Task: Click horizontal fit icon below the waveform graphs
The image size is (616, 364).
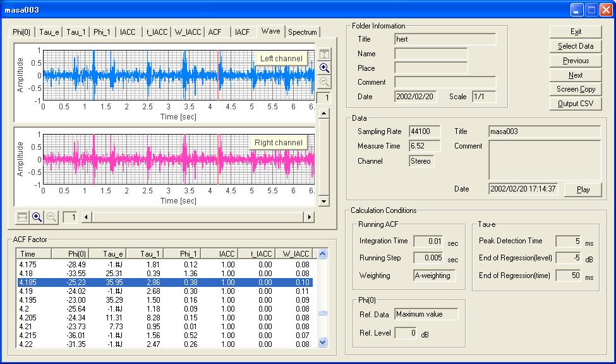Action: (x=22, y=217)
